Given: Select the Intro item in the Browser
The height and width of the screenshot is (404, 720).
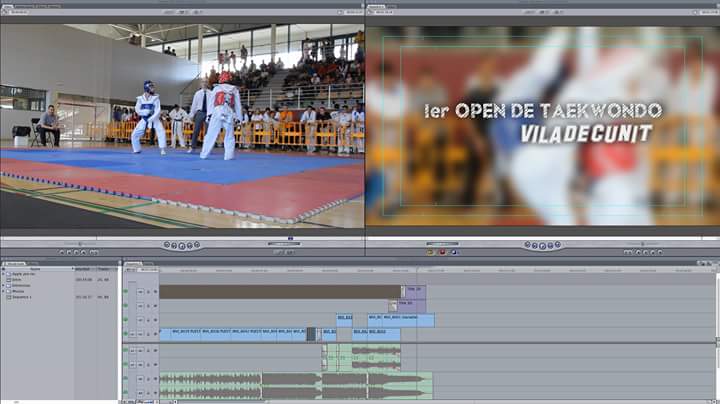Looking at the screenshot, I should point(17,280).
